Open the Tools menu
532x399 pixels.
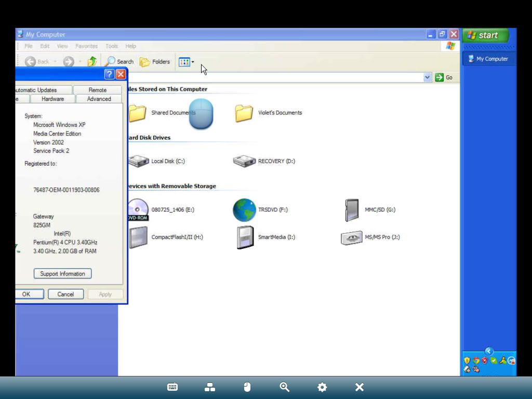click(112, 46)
